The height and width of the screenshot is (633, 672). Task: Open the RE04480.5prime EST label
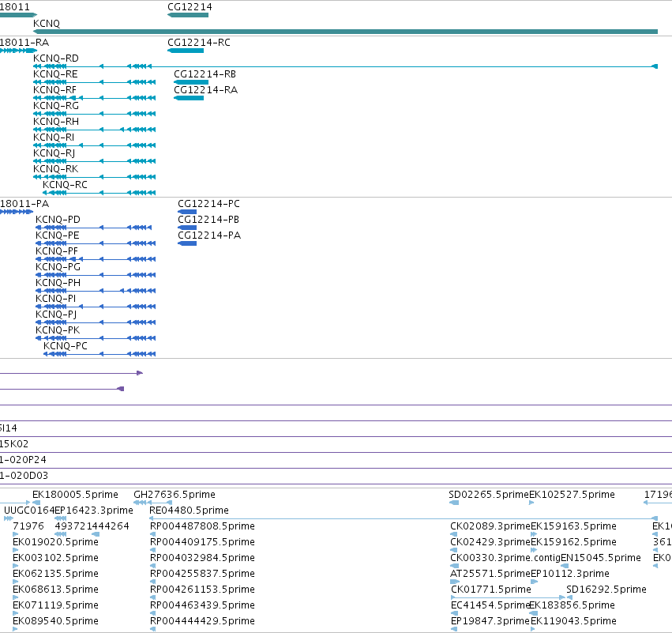point(189,511)
